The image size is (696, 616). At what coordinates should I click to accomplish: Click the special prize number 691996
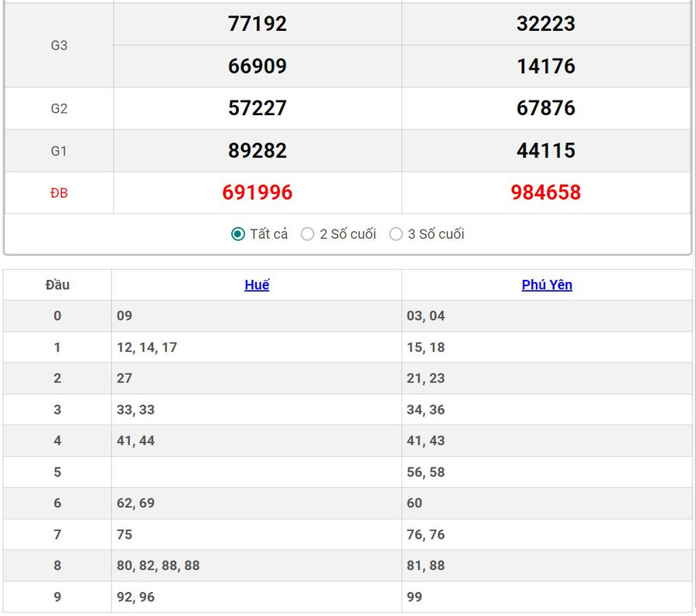pyautogui.click(x=258, y=192)
